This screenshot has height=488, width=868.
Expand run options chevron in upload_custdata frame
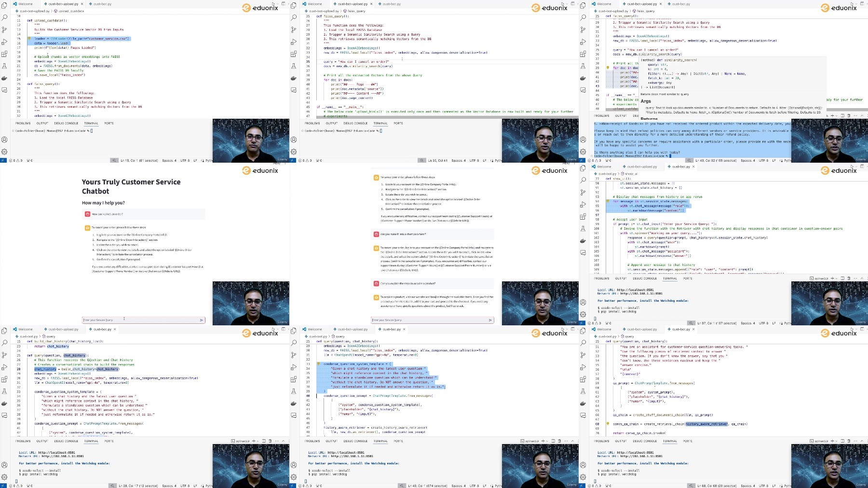coord(277,4)
